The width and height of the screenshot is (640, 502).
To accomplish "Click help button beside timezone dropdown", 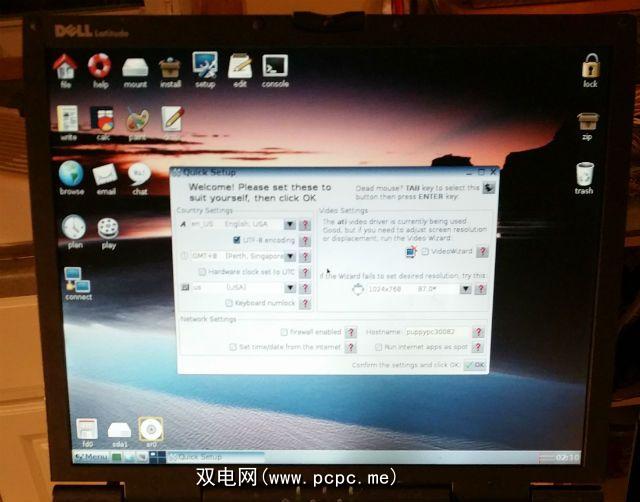I will click(305, 256).
